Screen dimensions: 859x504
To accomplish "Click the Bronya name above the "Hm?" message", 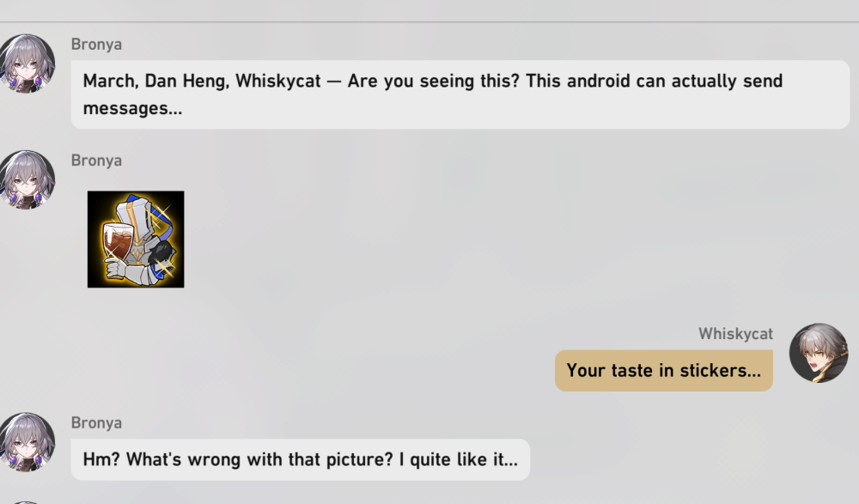I will (x=96, y=423).
